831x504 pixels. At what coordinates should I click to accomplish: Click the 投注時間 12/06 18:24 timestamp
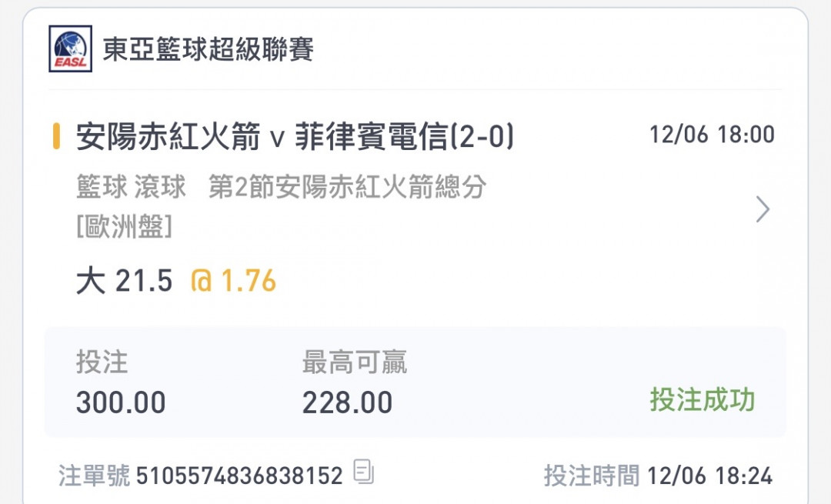[658, 476]
